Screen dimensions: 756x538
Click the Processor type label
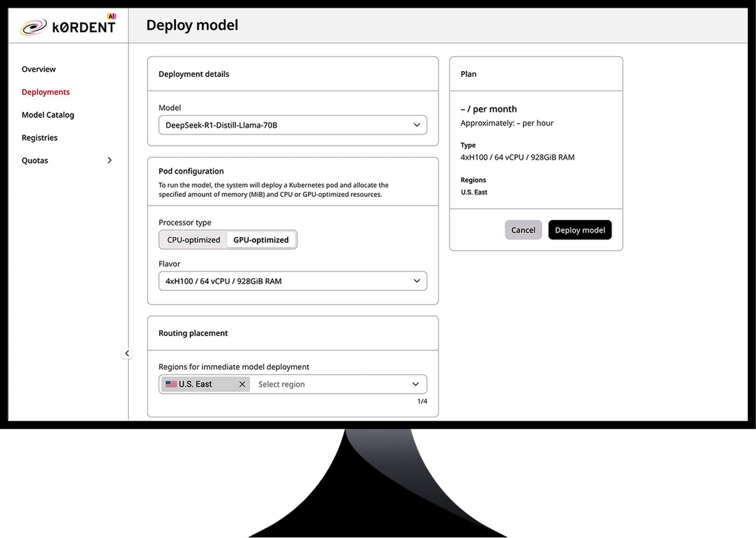click(185, 222)
